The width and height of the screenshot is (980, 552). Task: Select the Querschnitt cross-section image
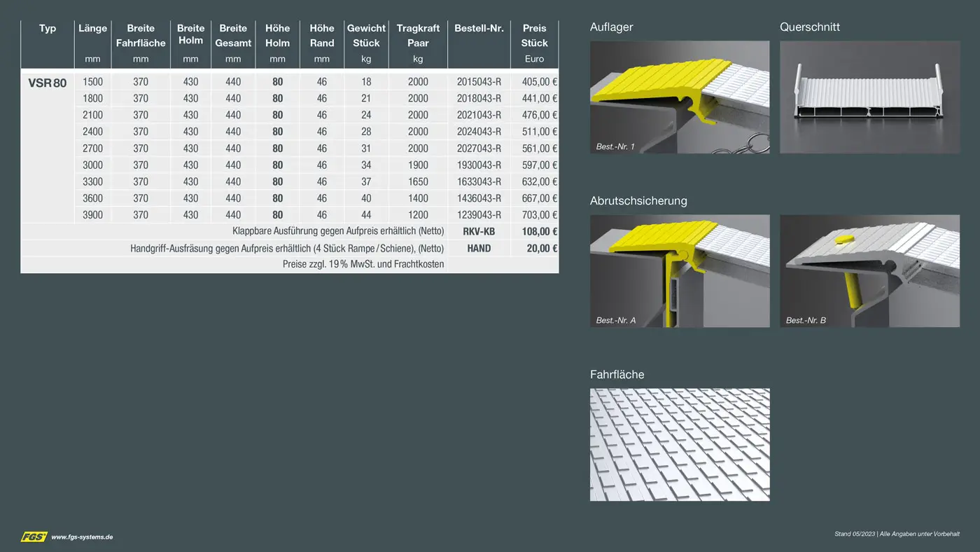click(x=869, y=97)
